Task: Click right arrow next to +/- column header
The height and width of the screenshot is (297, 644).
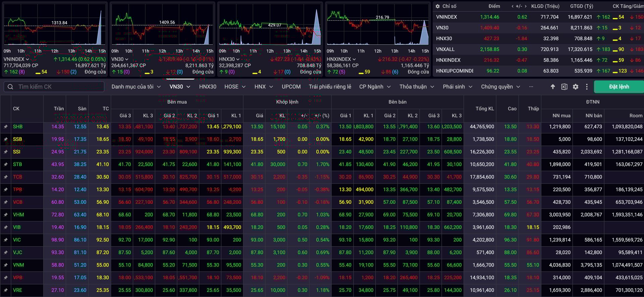Action: coord(526,6)
